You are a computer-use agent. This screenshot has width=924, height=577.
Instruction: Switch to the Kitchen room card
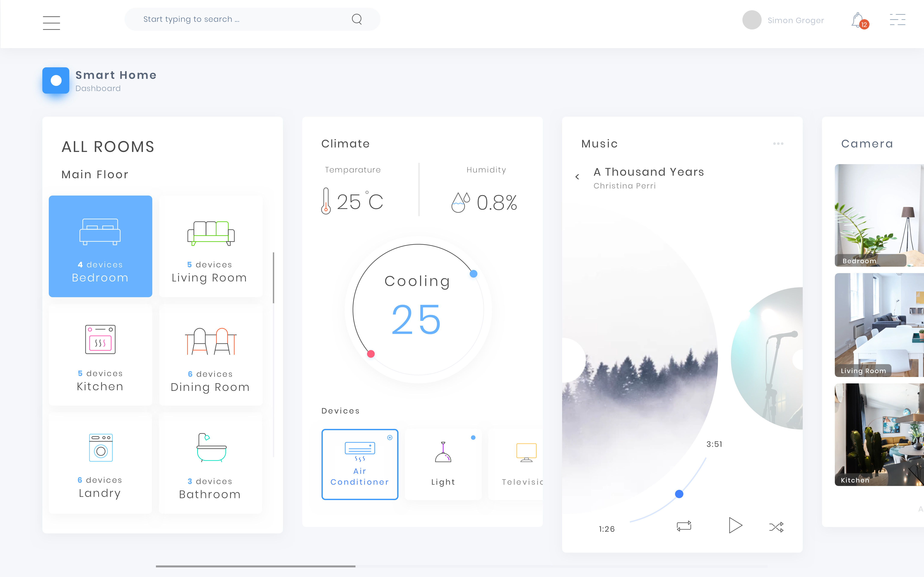tap(100, 355)
